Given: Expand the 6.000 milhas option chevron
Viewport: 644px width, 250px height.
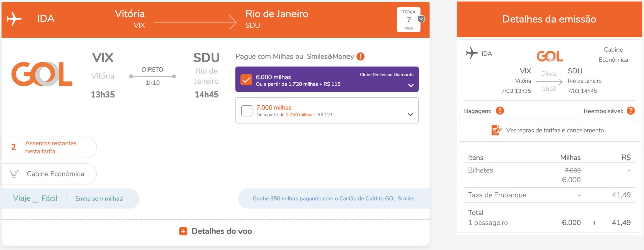Looking at the screenshot, I should pyautogui.click(x=411, y=86).
